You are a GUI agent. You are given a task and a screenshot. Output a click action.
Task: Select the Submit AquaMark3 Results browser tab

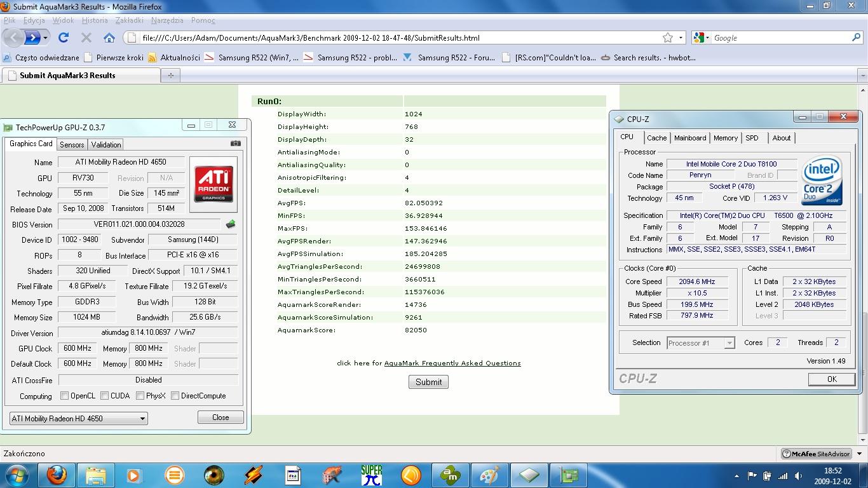point(81,75)
